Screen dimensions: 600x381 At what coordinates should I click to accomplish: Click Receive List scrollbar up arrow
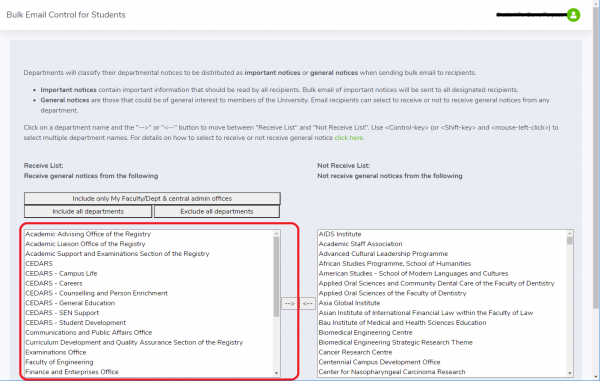[x=276, y=233]
